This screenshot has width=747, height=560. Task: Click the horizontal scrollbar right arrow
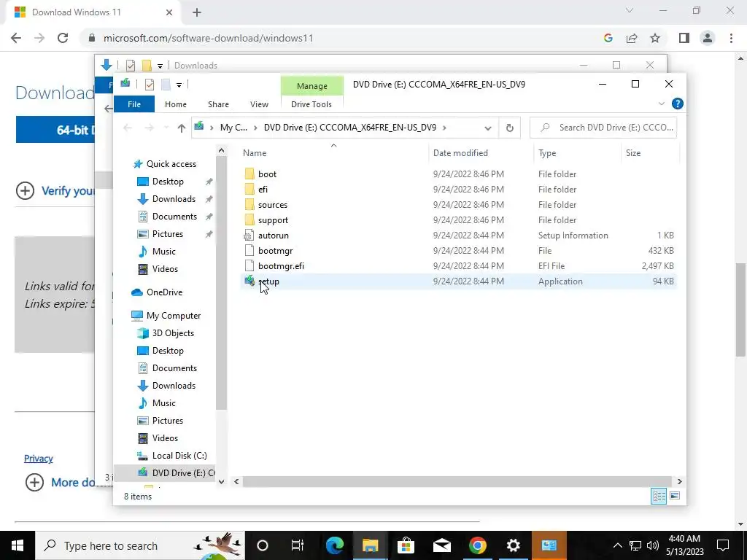679,481
